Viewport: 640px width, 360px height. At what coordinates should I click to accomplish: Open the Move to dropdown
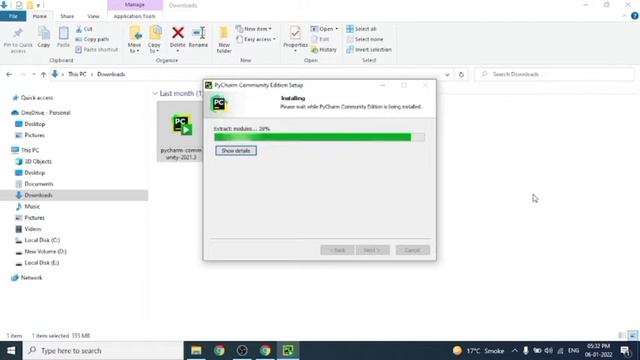[x=134, y=40]
